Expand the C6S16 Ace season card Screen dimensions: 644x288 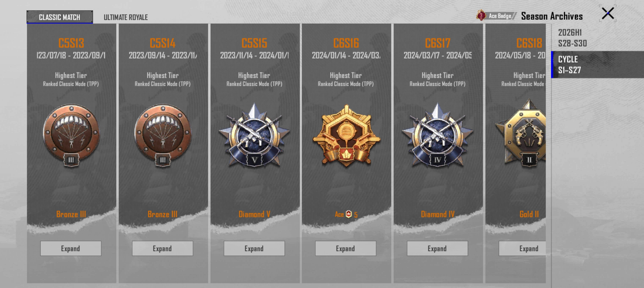click(345, 249)
